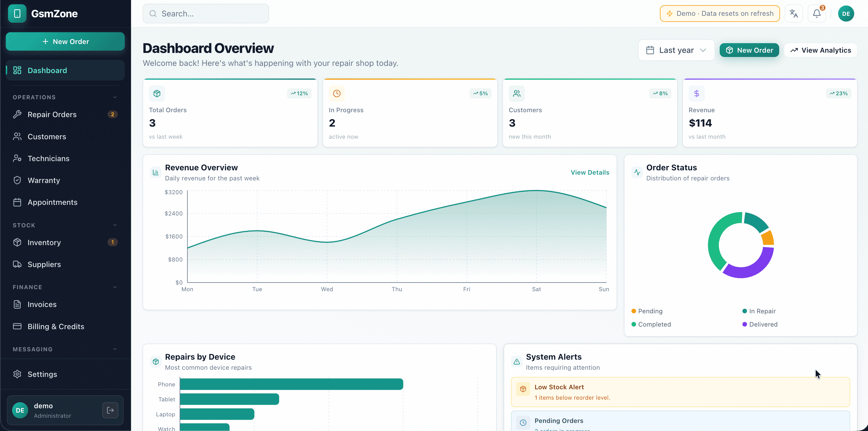This screenshot has width=868, height=431.
Task: Open Appointments from the sidebar calendar icon
Action: [x=18, y=202]
